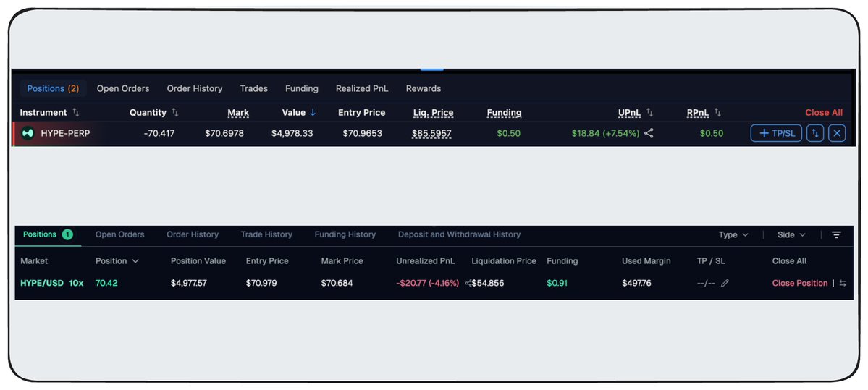
Task: Click the position size 70.42
Action: point(107,283)
